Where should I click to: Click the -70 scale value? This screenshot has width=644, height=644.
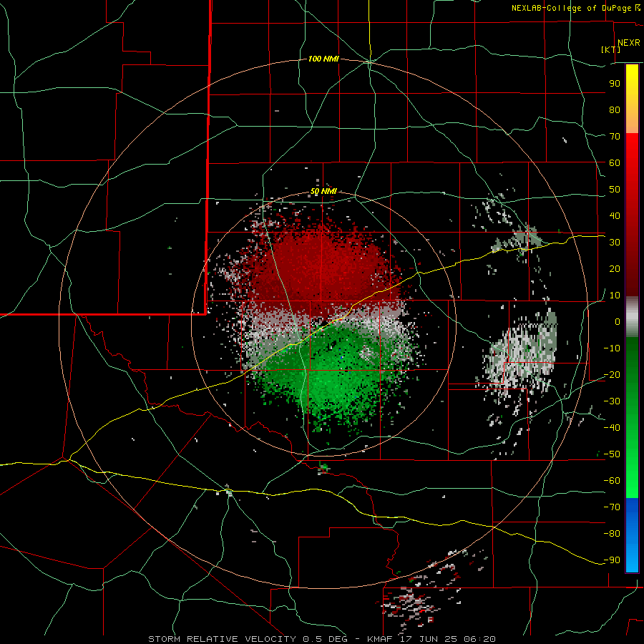coord(612,507)
